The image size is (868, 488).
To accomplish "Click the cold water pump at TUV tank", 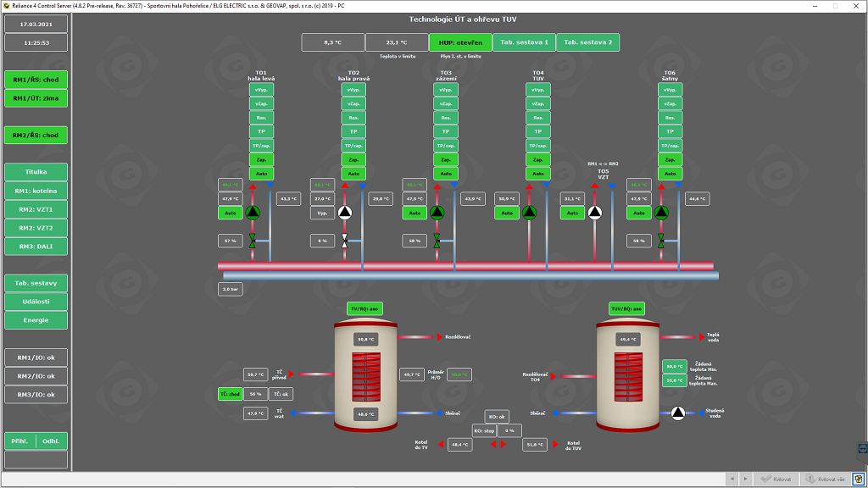I will pos(678,413).
